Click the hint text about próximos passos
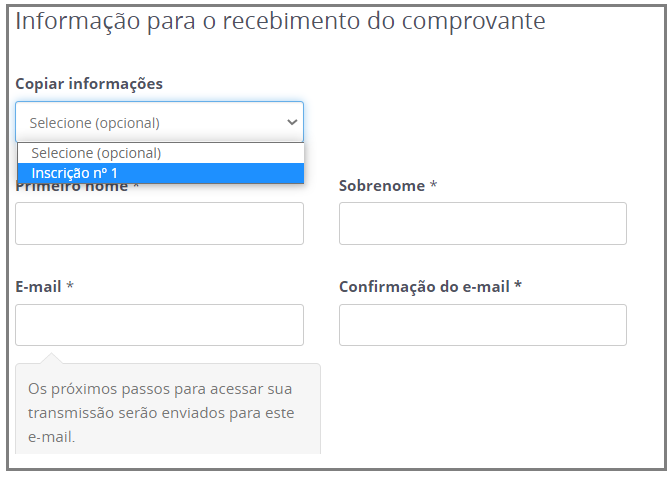 160,412
